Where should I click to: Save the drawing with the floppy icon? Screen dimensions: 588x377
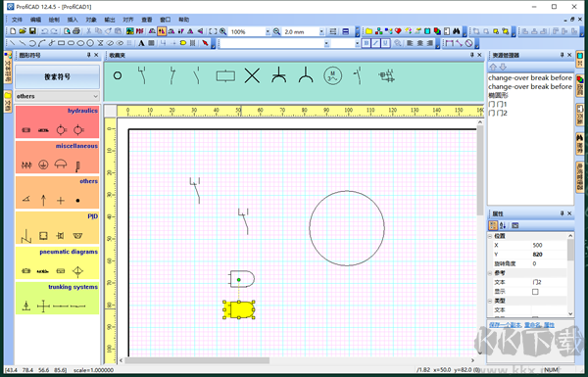[x=32, y=31]
